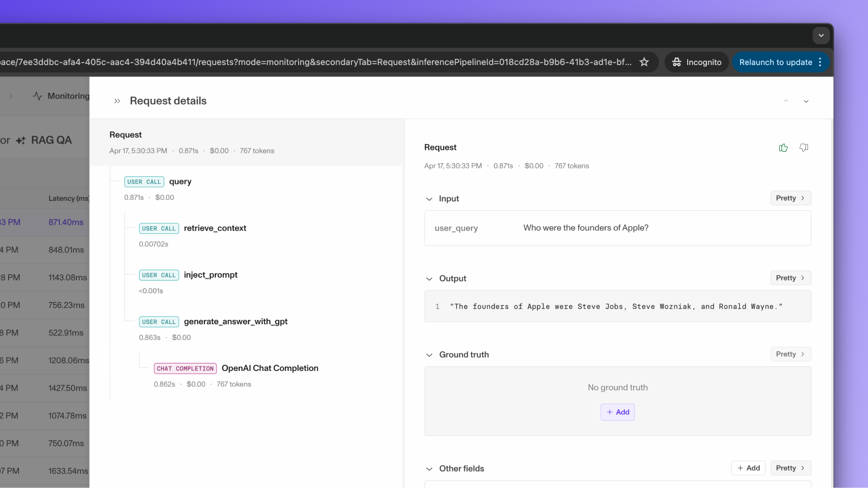Select the row with 750.07ms latency
Image resolution: width=868 pixels, height=488 pixels.
click(x=45, y=443)
